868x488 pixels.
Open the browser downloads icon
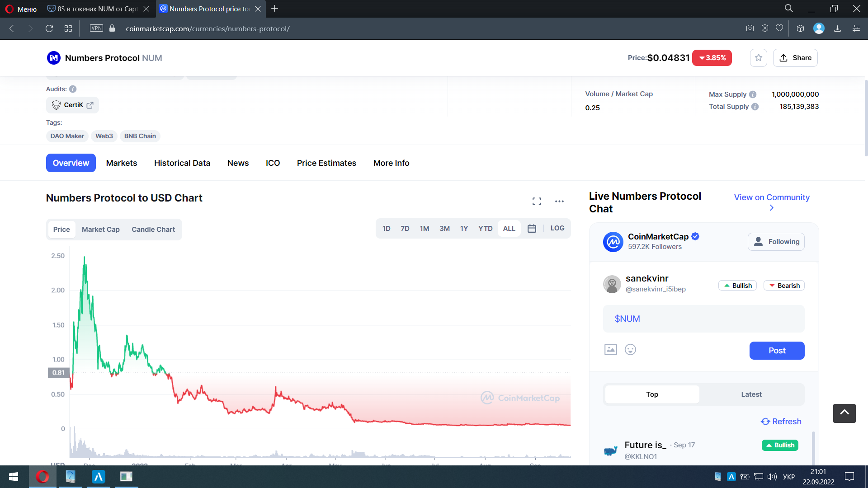coord(837,28)
